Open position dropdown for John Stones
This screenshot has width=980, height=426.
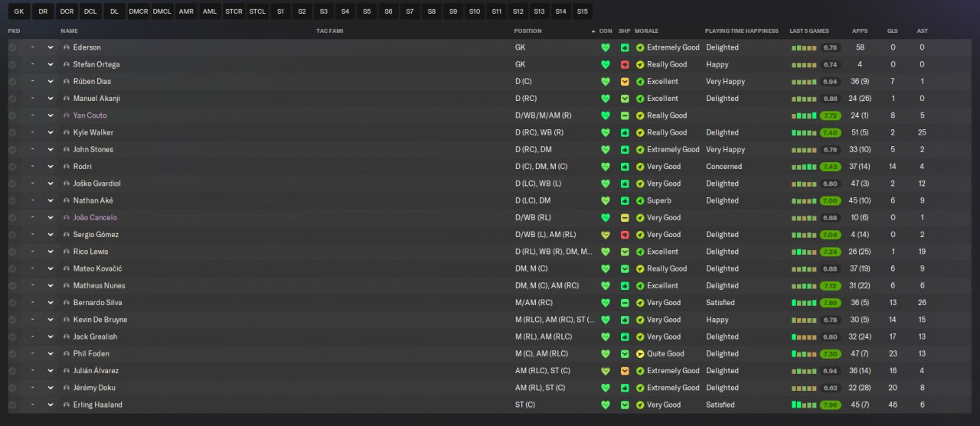click(40, 149)
